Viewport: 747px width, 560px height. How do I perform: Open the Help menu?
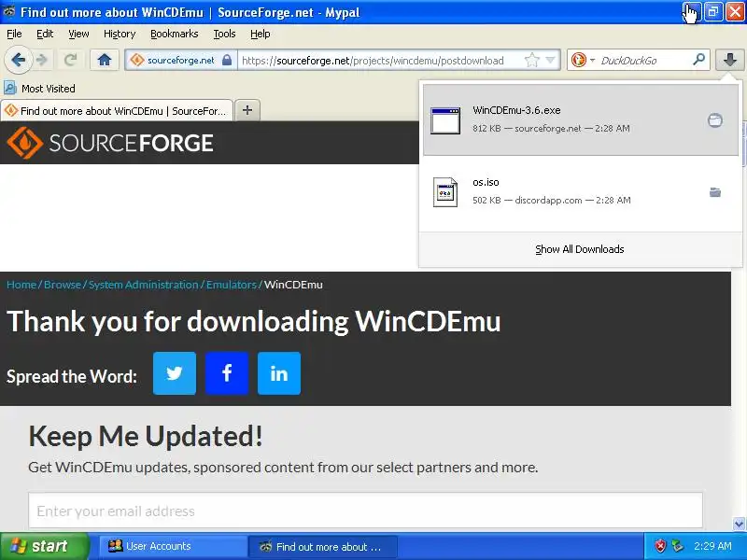point(261,34)
